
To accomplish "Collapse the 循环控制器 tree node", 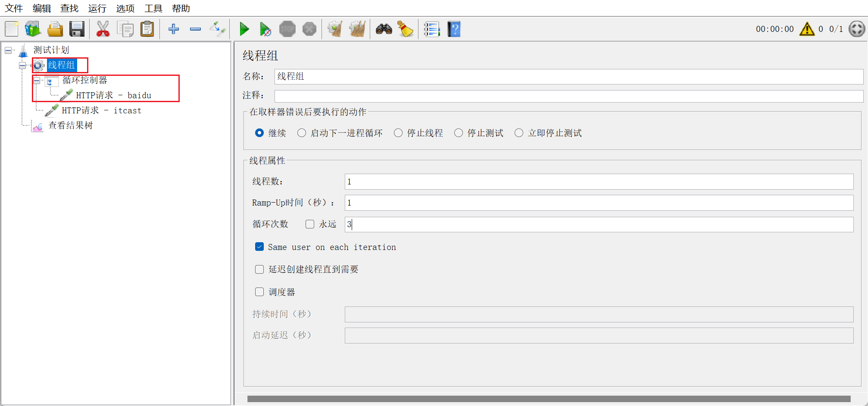I will click(x=37, y=81).
